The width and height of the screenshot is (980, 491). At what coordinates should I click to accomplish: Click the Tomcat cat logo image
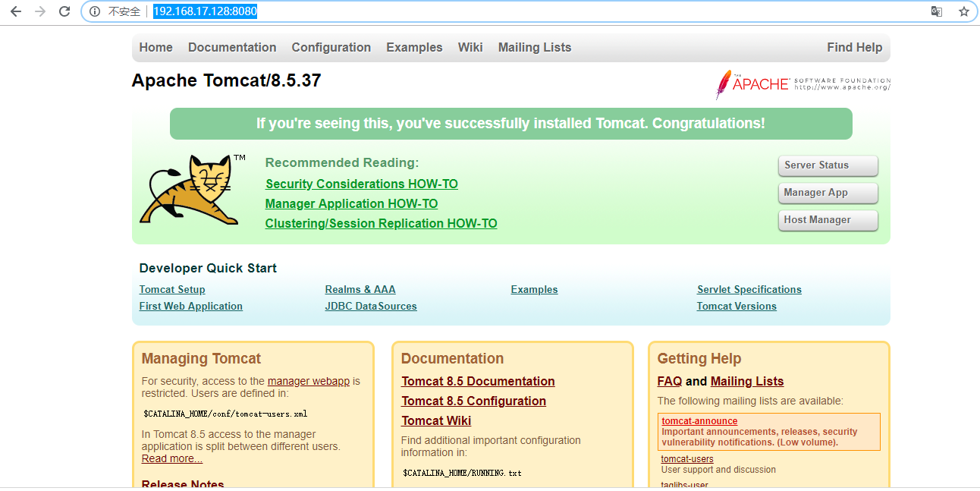tap(193, 190)
